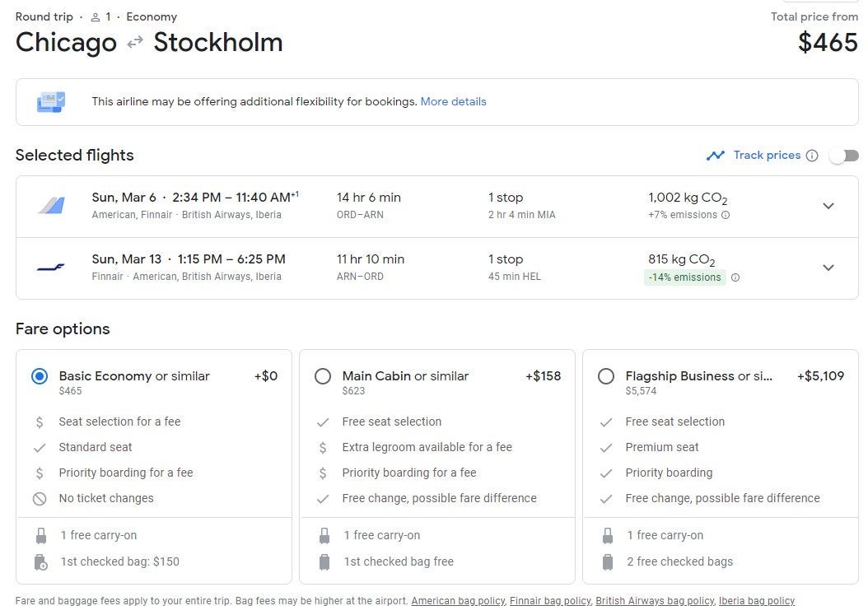Viewport: 868px width, 615px height.
Task: Open Finnair bag policy link
Action: click(x=549, y=601)
